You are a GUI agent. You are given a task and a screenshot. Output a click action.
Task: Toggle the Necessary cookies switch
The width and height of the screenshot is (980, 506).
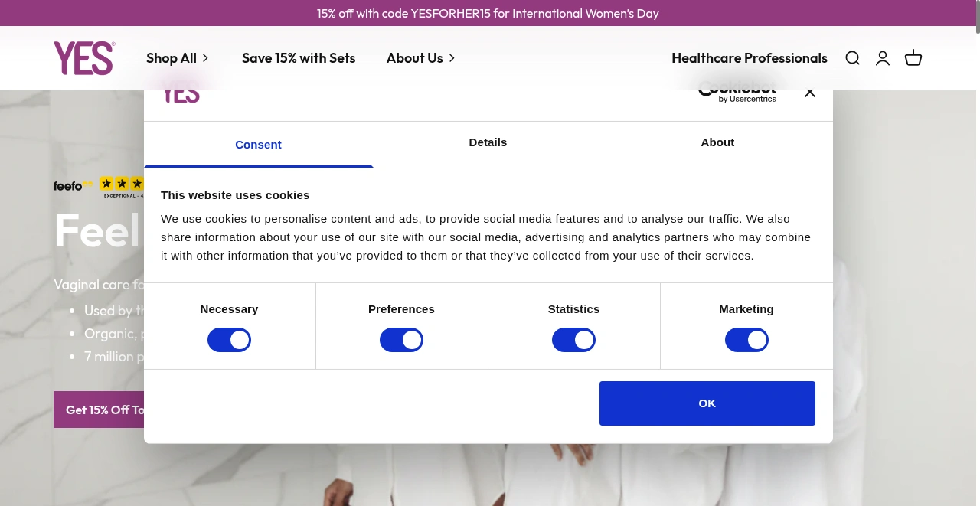pos(229,340)
